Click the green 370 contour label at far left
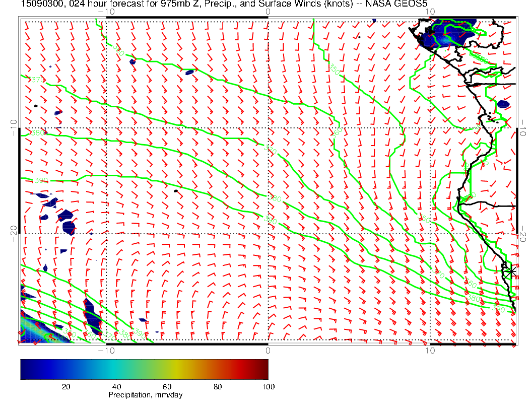Viewport: 532px width, 411px height. (38, 80)
